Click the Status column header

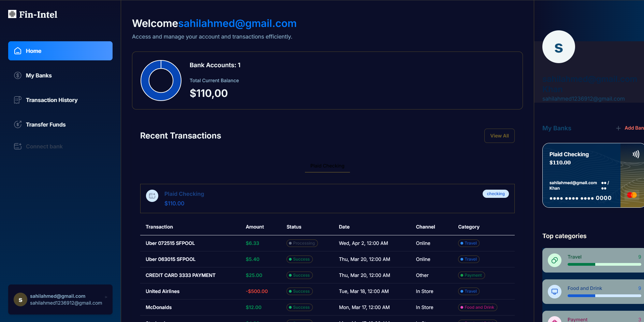294,227
